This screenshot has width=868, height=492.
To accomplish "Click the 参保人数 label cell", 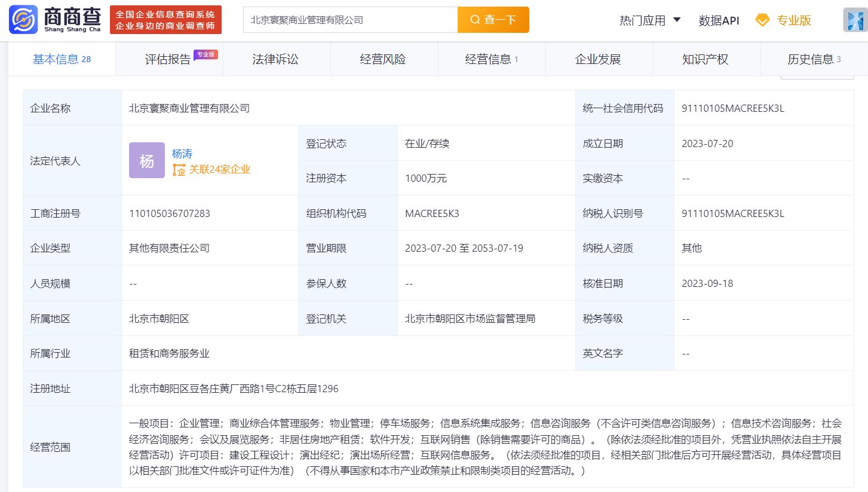I will 348,283.
